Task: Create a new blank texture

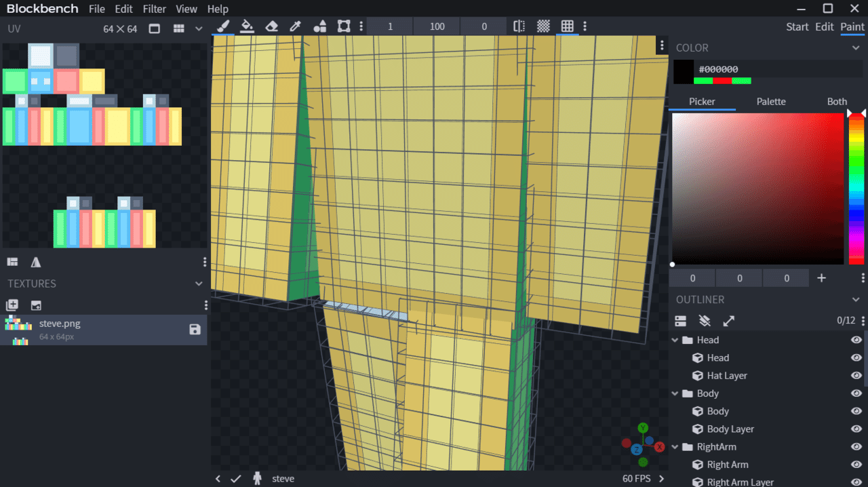Action: pos(12,305)
